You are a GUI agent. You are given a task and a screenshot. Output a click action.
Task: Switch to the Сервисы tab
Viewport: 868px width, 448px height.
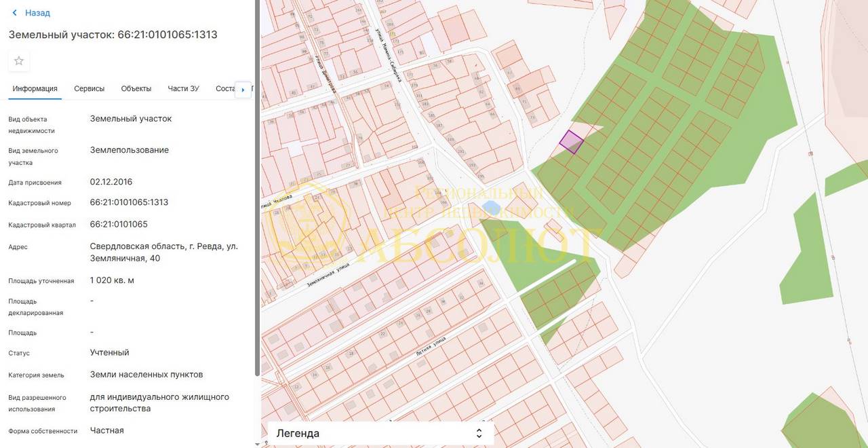click(x=90, y=88)
